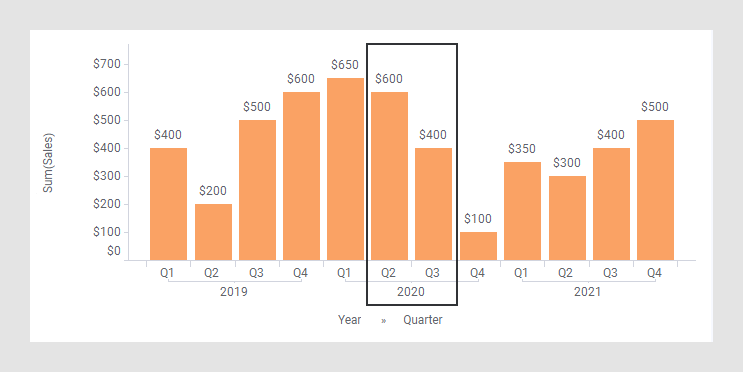Viewport: 743px width, 372px height.
Task: Click the Sum(Sales) y-axis selector
Action: coord(48,163)
